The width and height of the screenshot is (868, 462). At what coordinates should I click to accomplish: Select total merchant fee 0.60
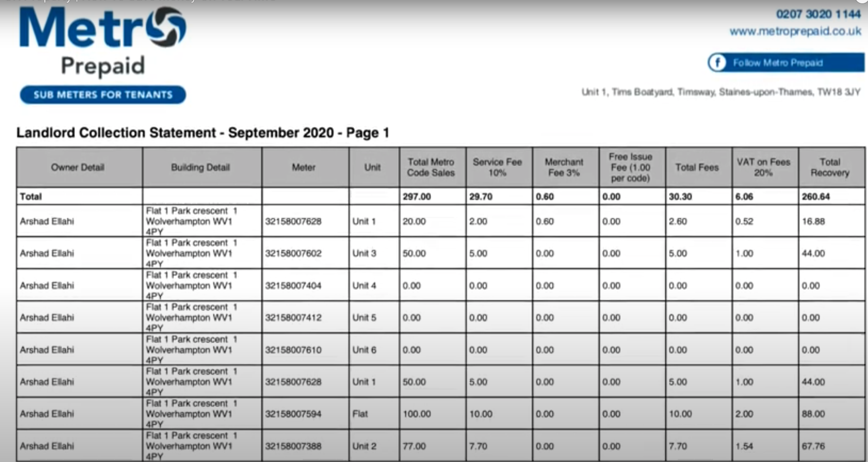tap(545, 196)
